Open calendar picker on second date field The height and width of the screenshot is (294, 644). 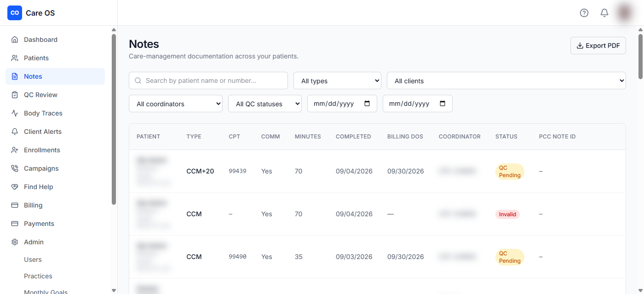[443, 104]
